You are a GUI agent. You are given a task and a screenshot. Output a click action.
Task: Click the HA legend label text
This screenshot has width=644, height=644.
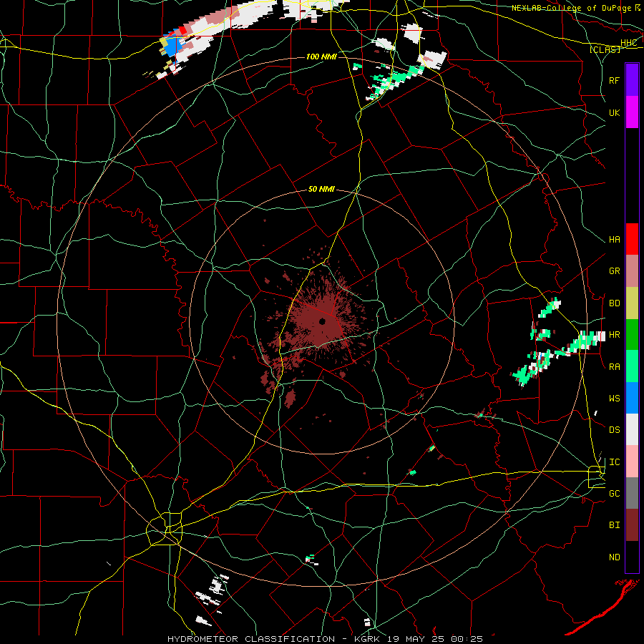click(x=615, y=240)
